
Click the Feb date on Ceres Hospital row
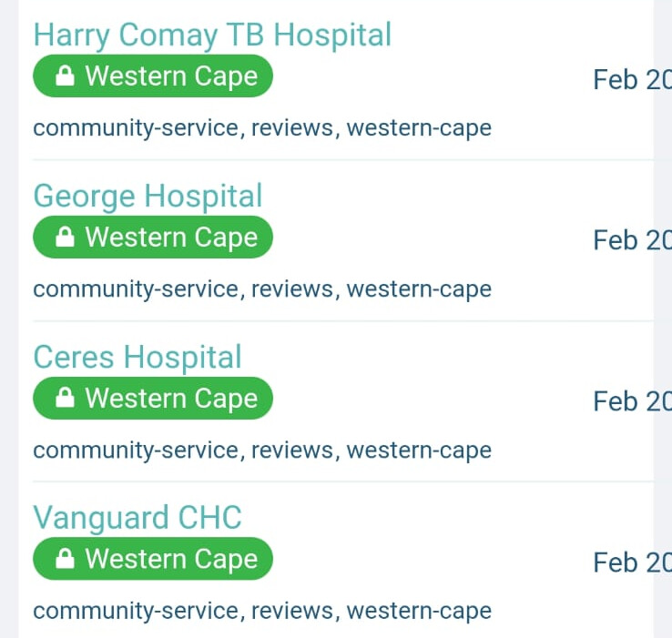tap(631, 401)
